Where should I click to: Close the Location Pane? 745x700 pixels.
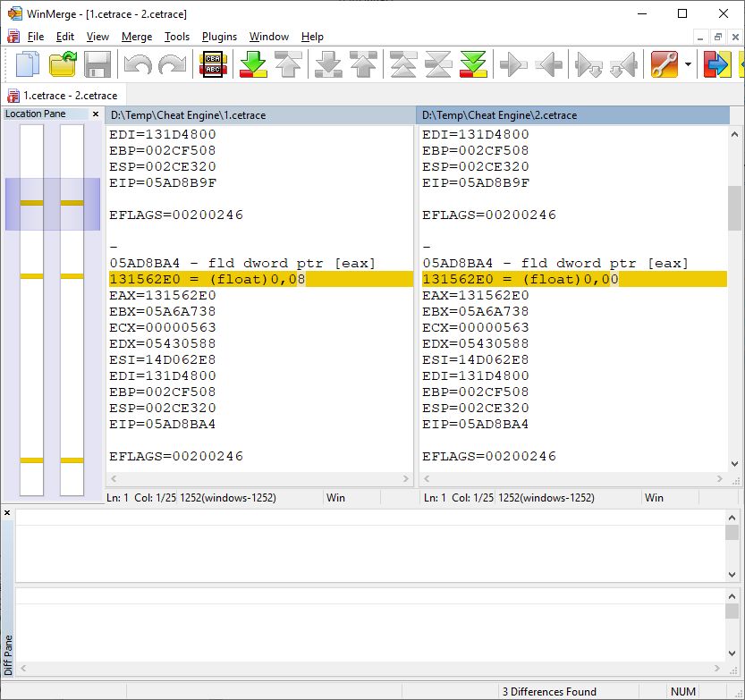pyautogui.click(x=96, y=114)
